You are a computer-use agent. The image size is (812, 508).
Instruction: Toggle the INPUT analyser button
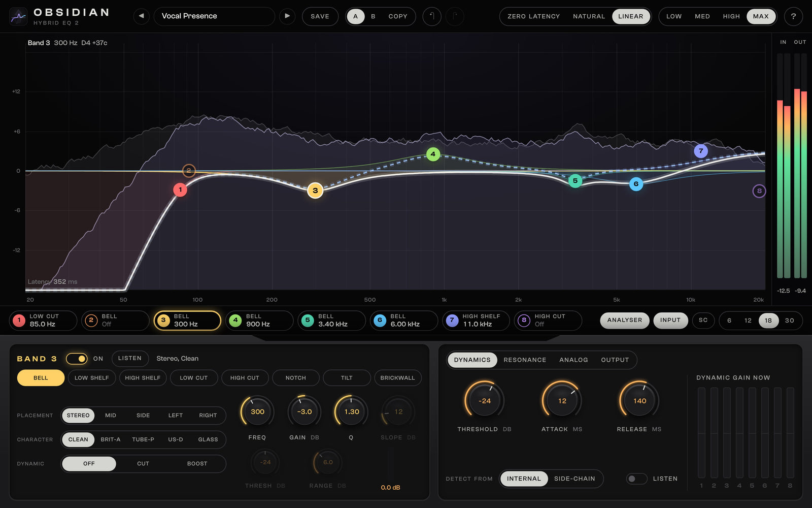point(670,321)
